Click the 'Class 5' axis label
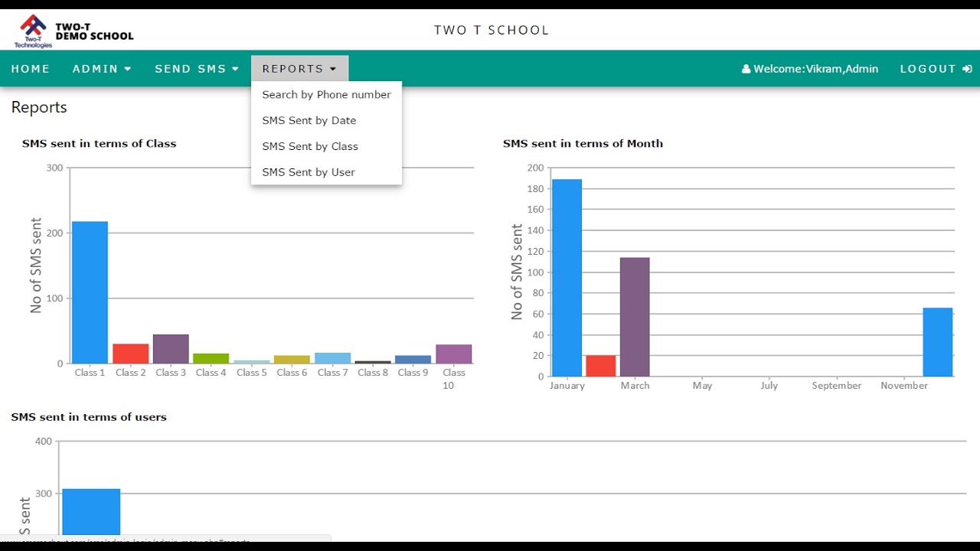 click(x=252, y=373)
